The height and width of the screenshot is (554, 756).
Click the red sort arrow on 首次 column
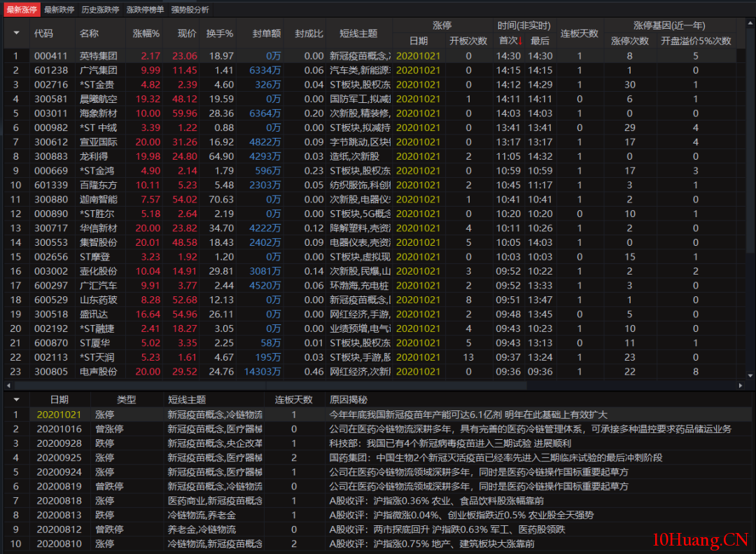click(x=520, y=41)
